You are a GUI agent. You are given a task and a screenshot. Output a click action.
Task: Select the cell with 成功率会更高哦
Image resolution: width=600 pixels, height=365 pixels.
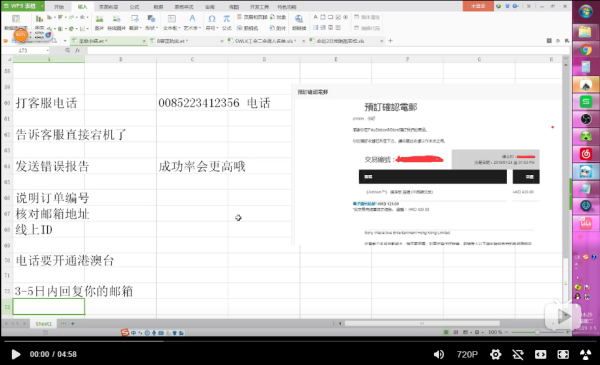(192, 166)
